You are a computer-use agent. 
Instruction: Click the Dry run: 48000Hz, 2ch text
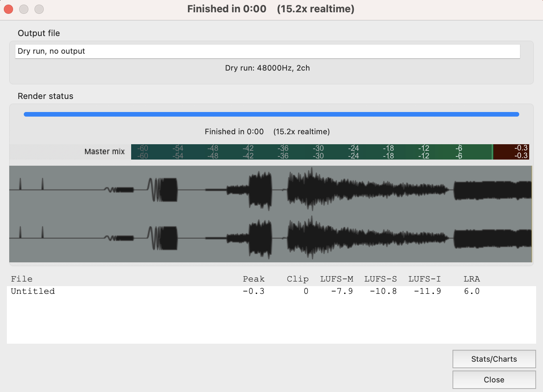pyautogui.click(x=267, y=68)
